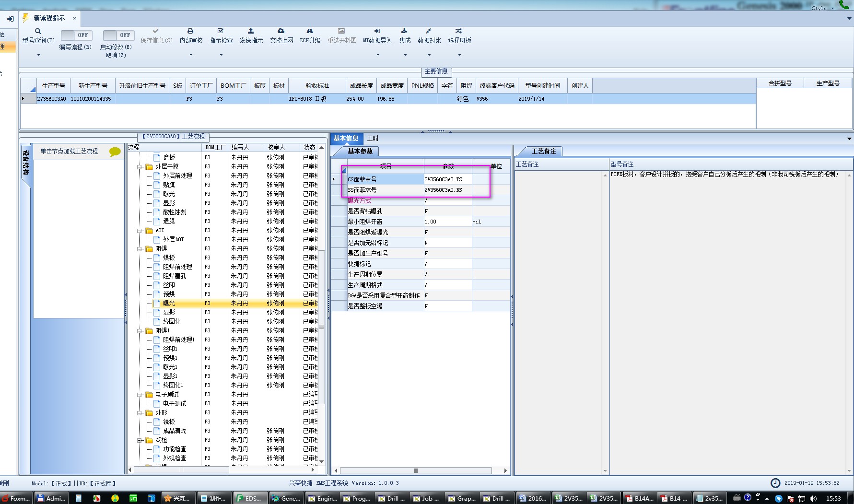Image resolution: width=854 pixels, height=504 pixels.
Task: Click the ECN升级 icon
Action: click(310, 31)
